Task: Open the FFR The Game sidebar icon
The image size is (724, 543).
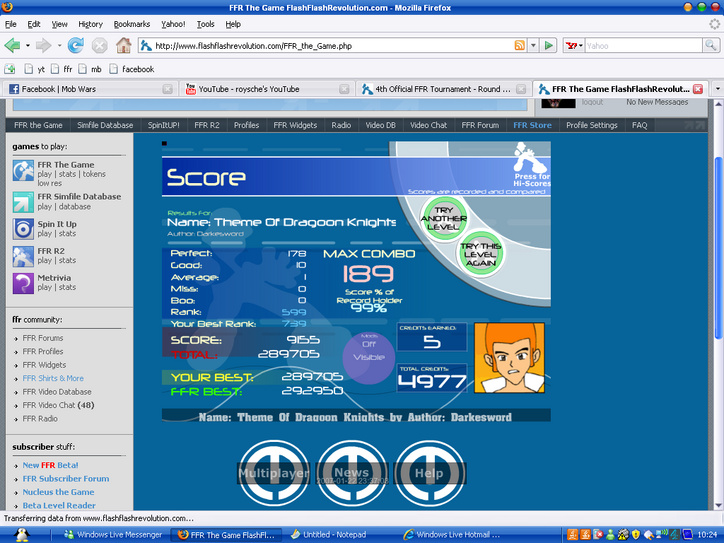Action: click(x=23, y=170)
